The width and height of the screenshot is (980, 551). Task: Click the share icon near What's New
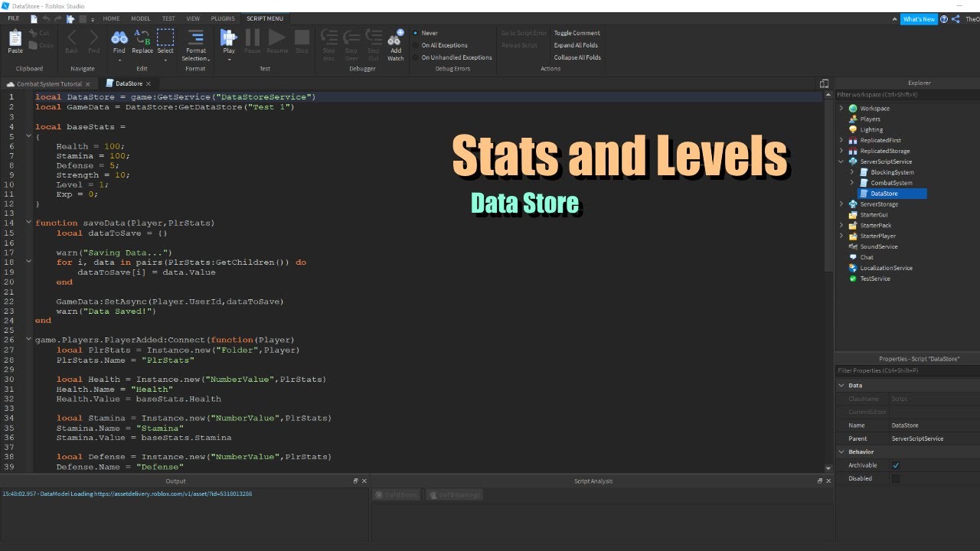click(x=957, y=19)
